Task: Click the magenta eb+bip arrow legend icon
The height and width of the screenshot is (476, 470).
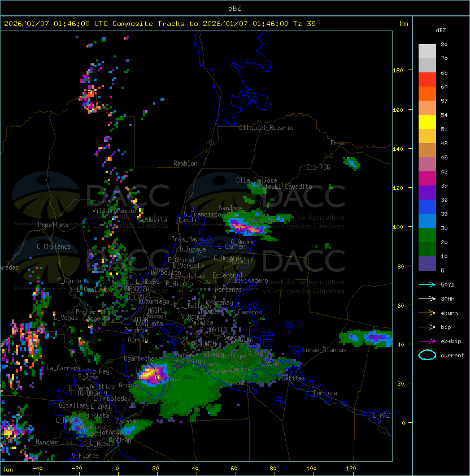Action: coord(427,341)
